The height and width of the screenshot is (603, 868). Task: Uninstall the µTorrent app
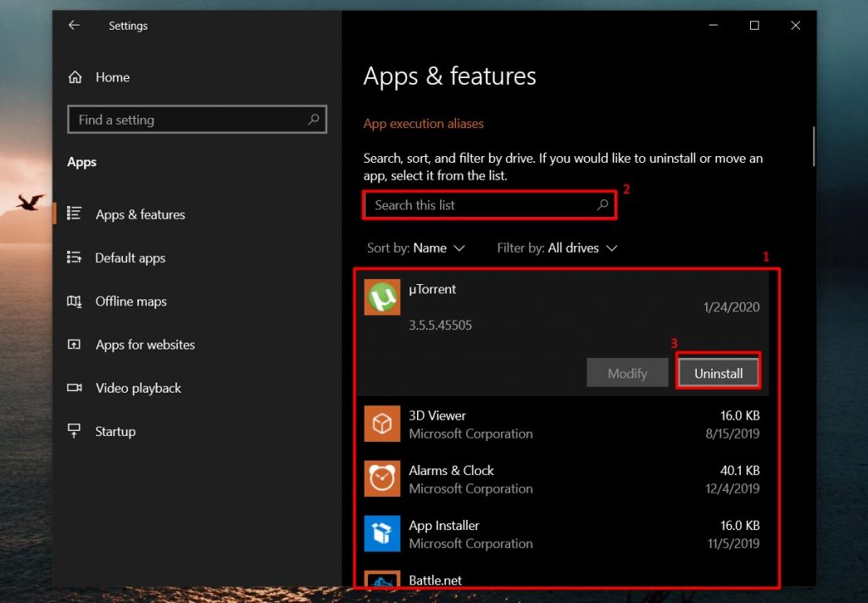point(718,371)
